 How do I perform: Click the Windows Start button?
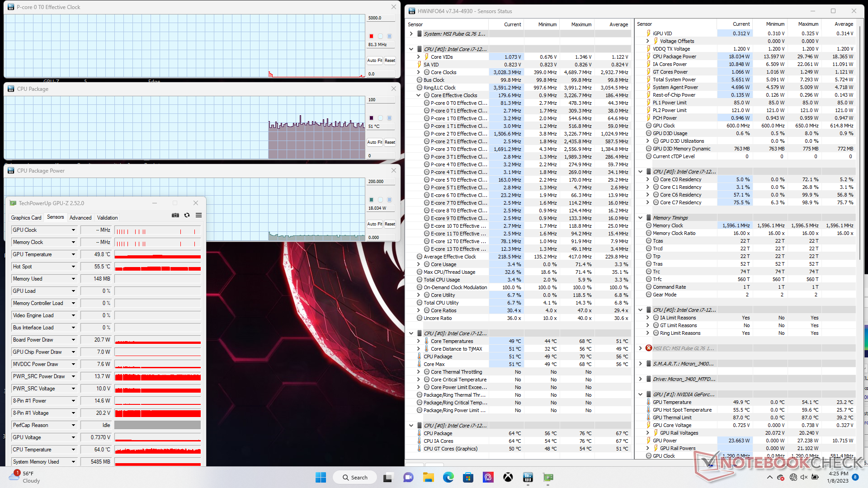coord(321,477)
